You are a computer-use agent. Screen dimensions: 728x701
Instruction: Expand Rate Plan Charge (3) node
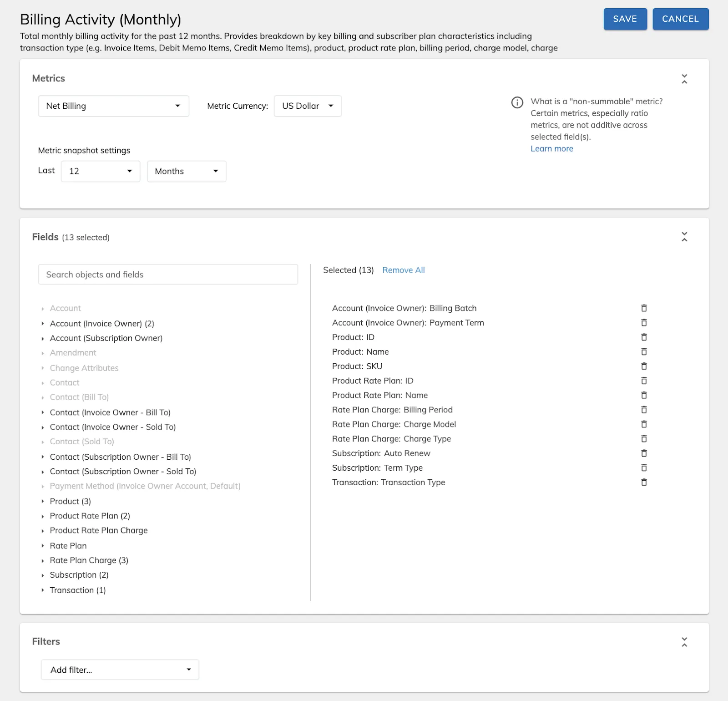click(43, 561)
